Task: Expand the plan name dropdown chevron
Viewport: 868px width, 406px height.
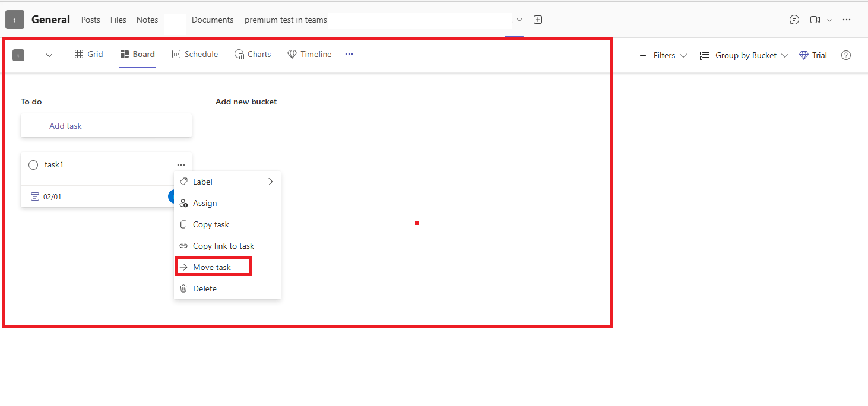Action: pos(49,55)
